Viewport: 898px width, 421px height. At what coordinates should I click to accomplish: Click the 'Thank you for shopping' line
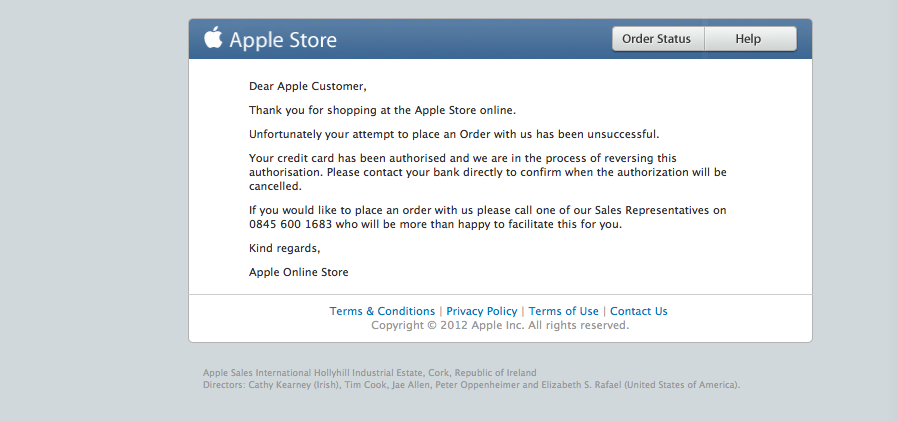point(383,110)
